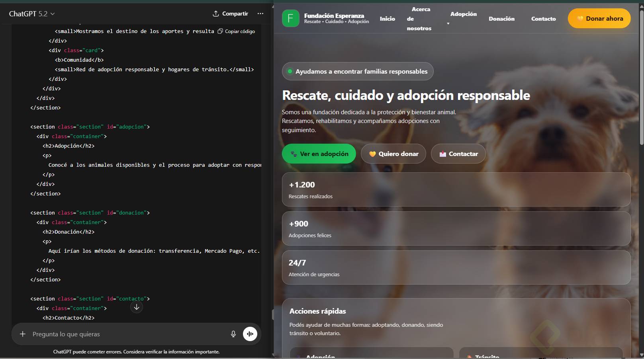
Task: Click the orange Donar ahora button
Action: [x=599, y=18]
